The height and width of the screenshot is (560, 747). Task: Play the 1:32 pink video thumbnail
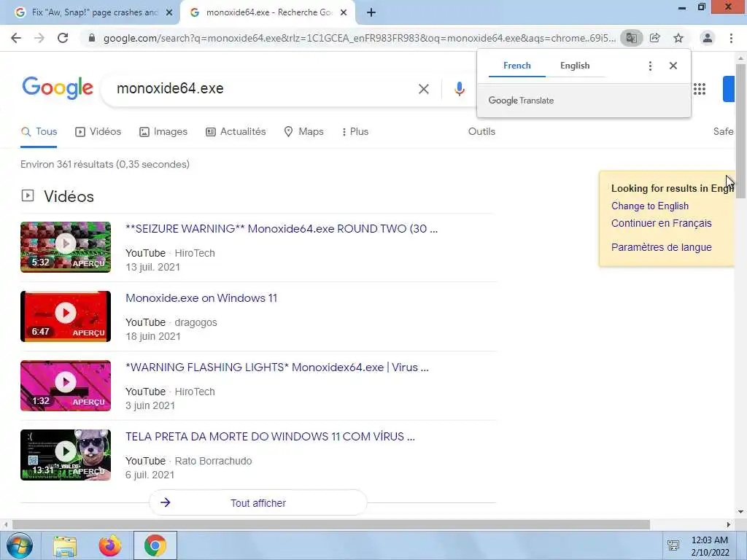tap(66, 386)
